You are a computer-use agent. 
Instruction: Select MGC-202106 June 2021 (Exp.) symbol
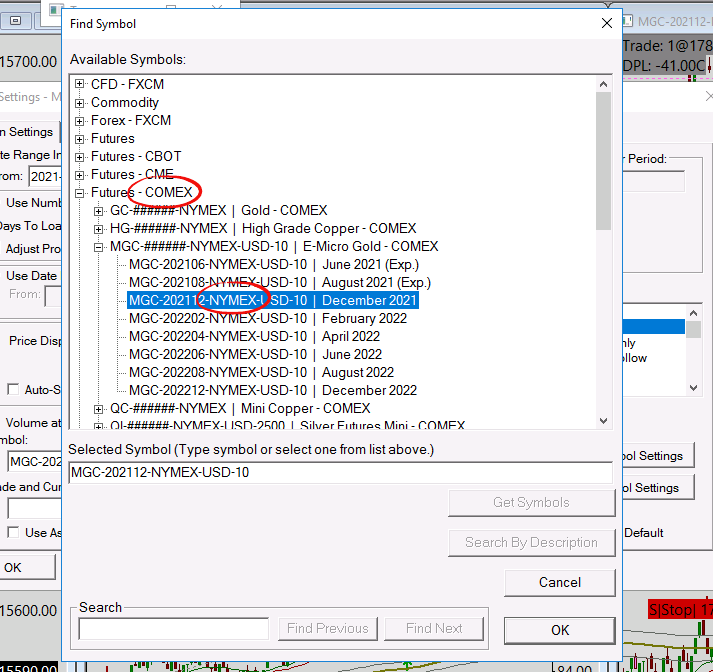(x=274, y=265)
